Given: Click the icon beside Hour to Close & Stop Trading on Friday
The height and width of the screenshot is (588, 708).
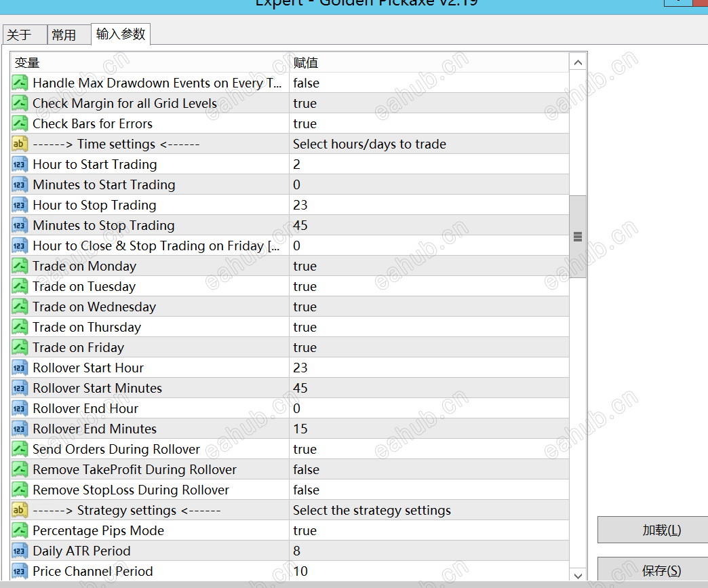Looking at the screenshot, I should tap(20, 246).
